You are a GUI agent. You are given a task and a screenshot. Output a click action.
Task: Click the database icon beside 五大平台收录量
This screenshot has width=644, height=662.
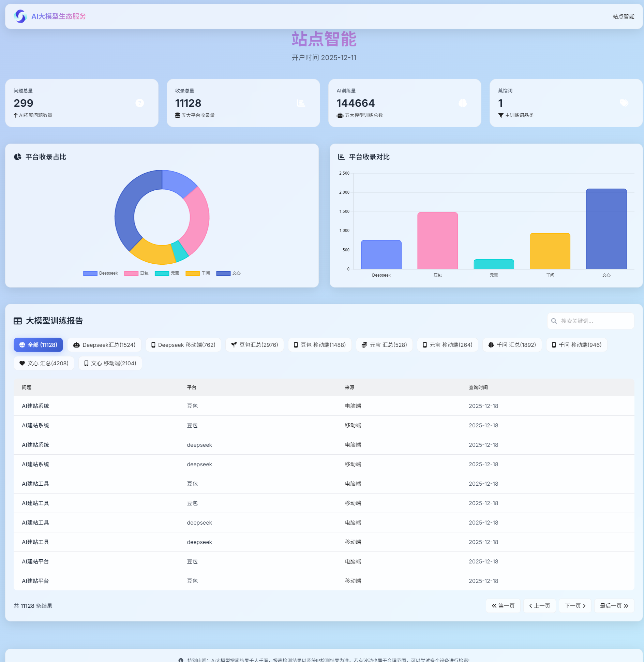(178, 115)
